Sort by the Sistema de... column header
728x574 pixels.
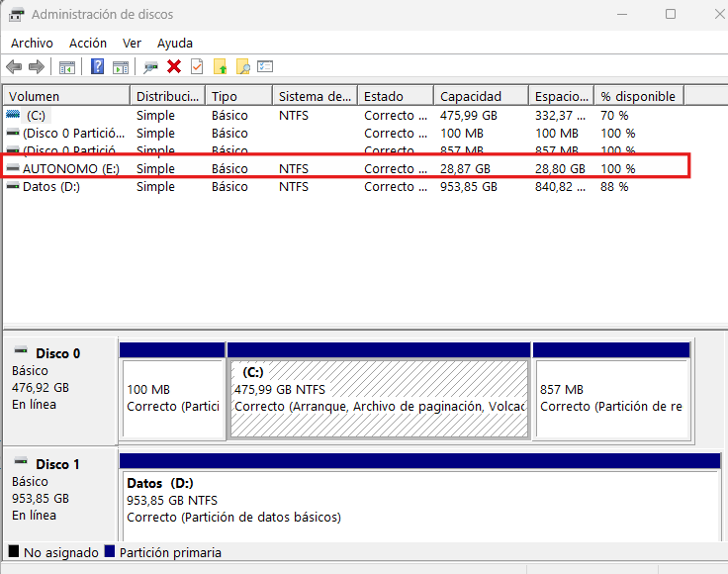[x=315, y=96]
